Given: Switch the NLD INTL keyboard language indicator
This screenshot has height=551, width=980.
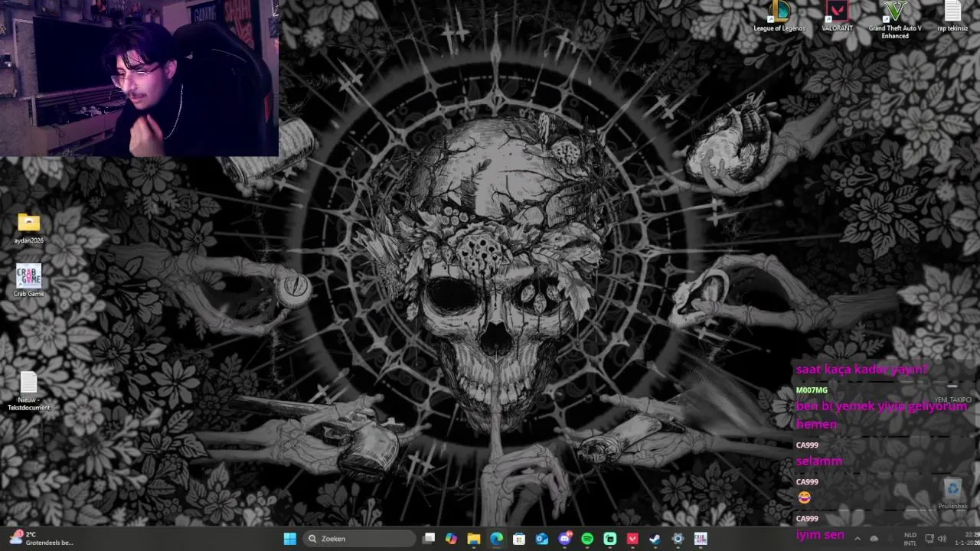Looking at the screenshot, I should [910, 539].
